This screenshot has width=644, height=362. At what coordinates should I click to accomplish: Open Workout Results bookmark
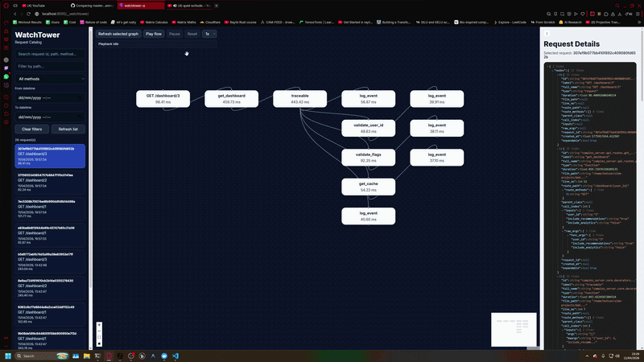[x=27, y=23]
